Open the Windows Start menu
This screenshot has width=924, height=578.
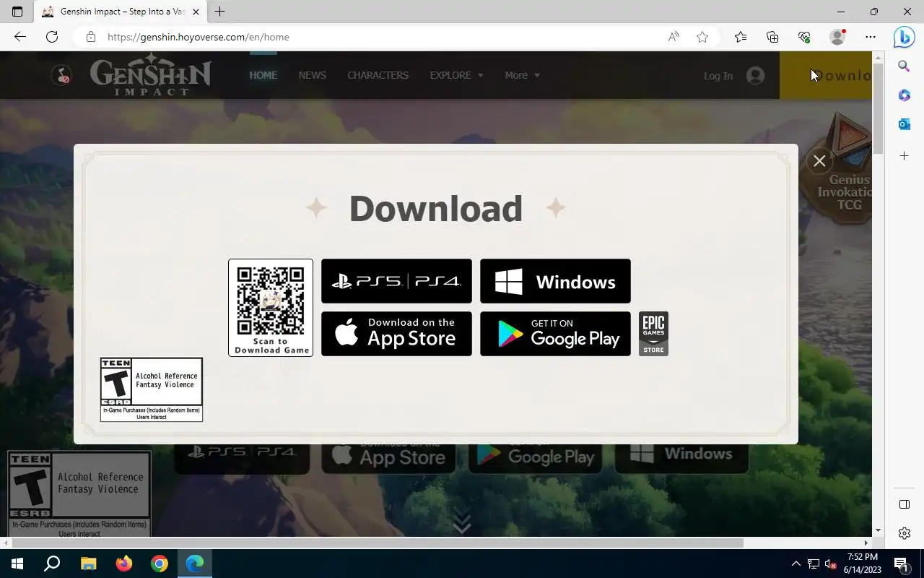point(17,564)
